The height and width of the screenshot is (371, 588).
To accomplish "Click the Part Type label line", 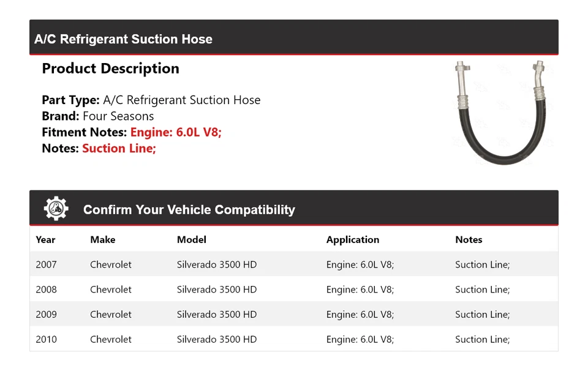I will pos(151,100).
